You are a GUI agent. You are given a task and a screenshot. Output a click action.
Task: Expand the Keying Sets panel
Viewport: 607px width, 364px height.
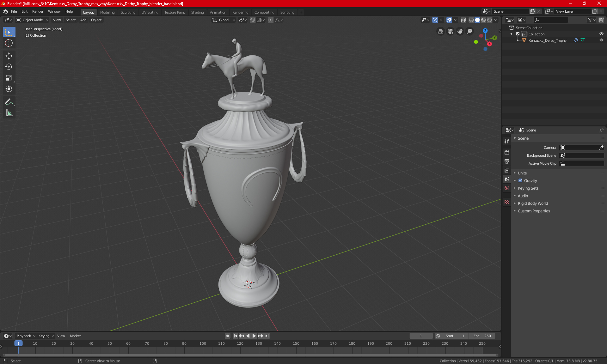click(528, 188)
